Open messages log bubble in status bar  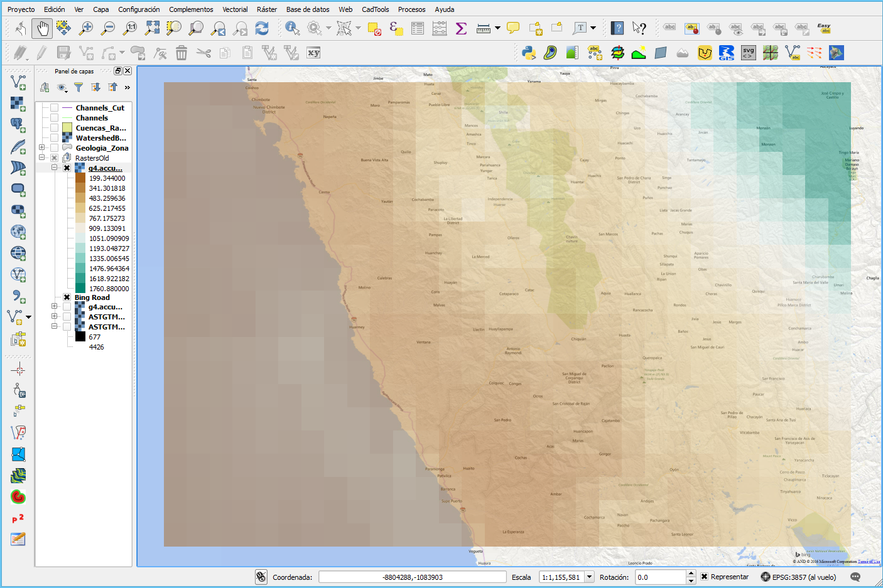pos(855,577)
